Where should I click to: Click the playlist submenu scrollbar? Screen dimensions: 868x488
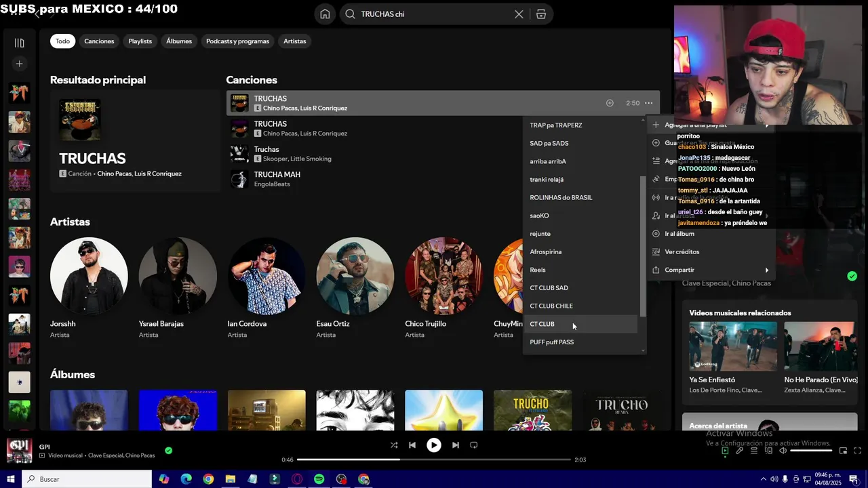click(x=643, y=245)
